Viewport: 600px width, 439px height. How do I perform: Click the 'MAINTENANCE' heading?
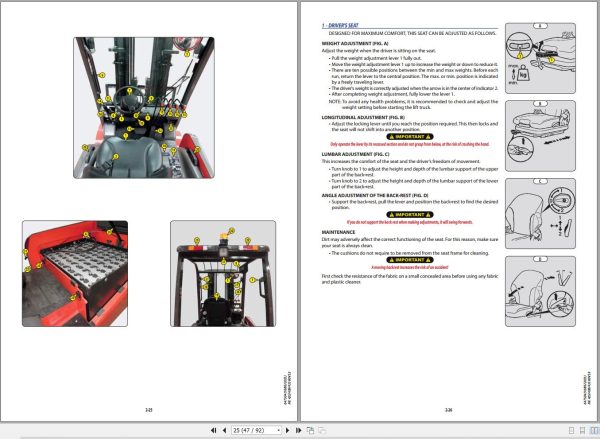point(338,232)
